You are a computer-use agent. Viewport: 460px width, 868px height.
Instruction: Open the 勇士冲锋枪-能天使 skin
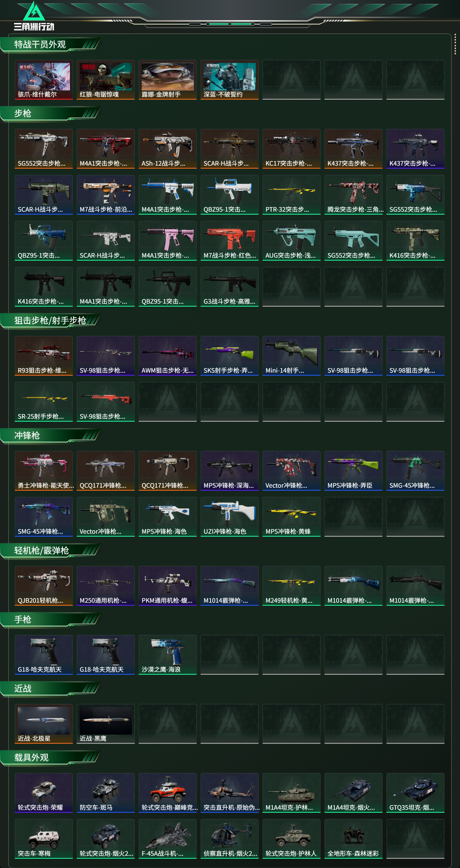[x=44, y=471]
